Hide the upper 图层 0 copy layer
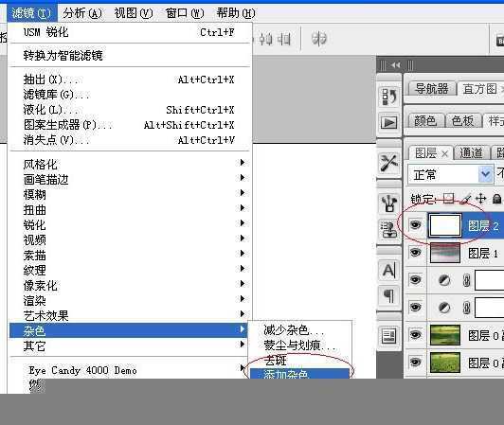Viewport: 504px width, 425px height. pos(415,335)
